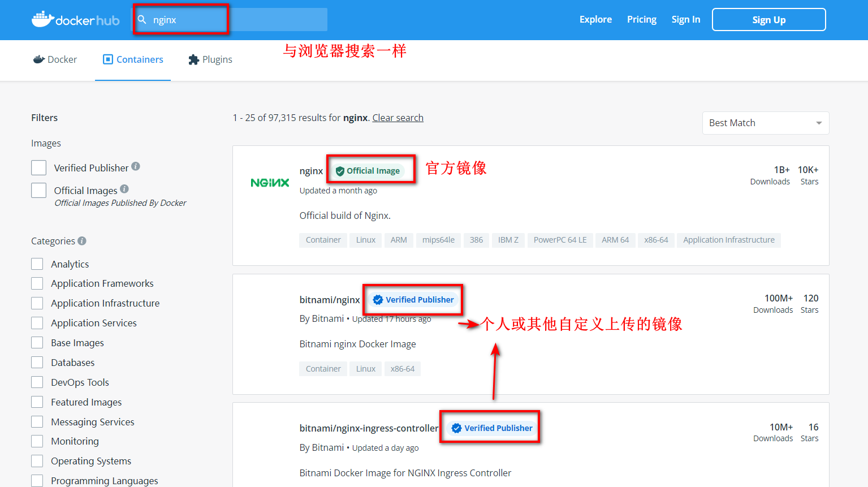Open Pricing in the top navigation
Screen dimensions: 868x487
[642, 19]
